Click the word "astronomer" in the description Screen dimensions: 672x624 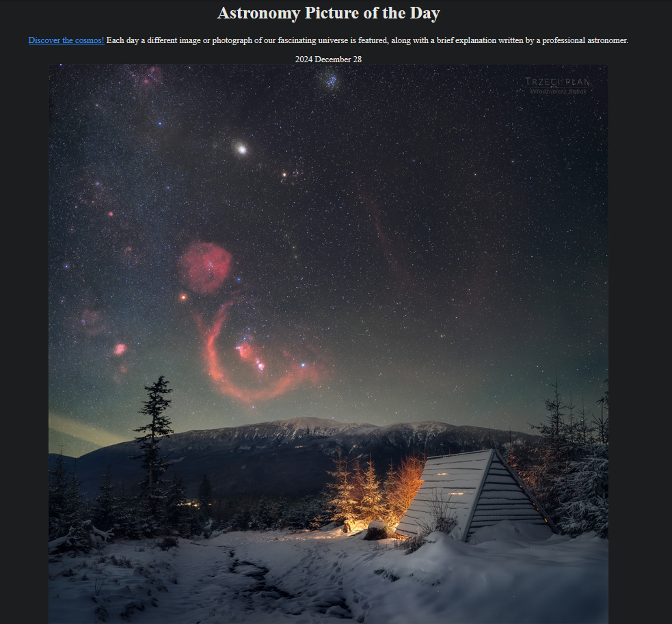coord(607,40)
